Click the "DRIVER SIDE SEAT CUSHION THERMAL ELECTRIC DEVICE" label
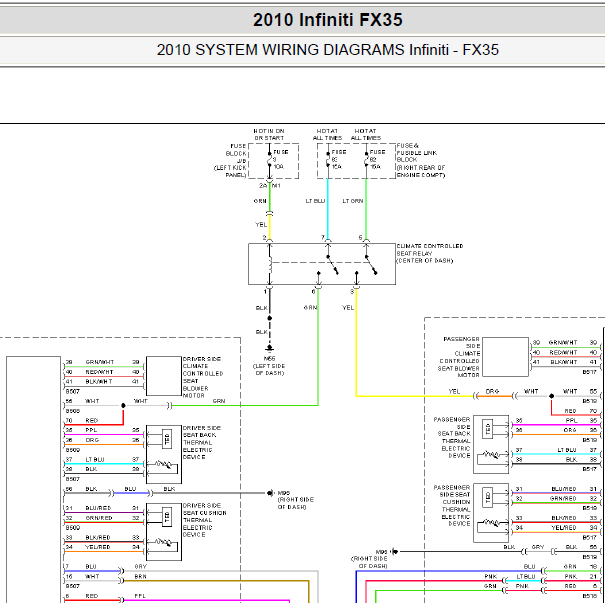605x603 pixels. pos(204,520)
